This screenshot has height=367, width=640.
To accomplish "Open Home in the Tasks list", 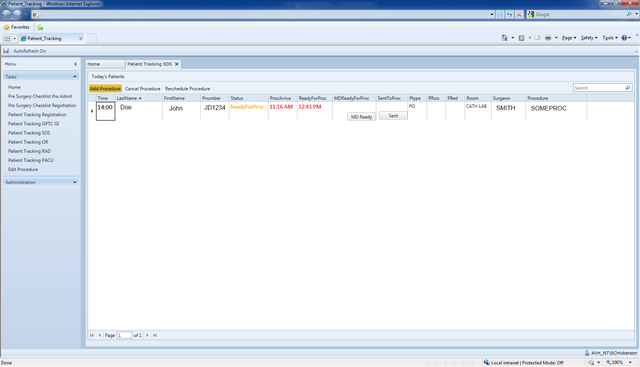I will (14, 87).
